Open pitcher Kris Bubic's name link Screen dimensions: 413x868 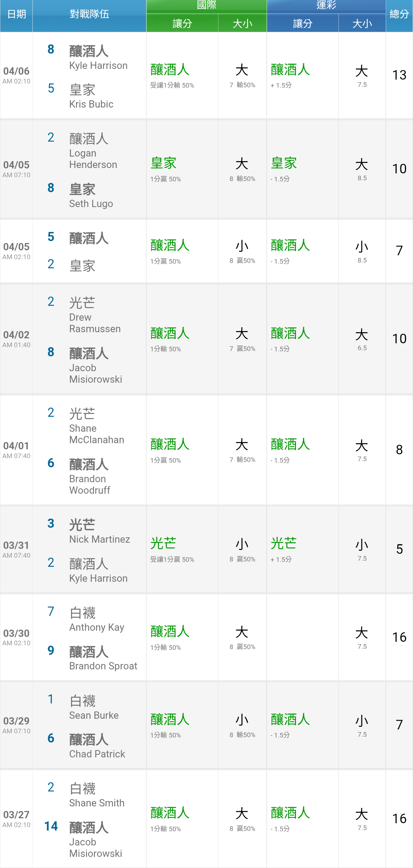coord(91,104)
